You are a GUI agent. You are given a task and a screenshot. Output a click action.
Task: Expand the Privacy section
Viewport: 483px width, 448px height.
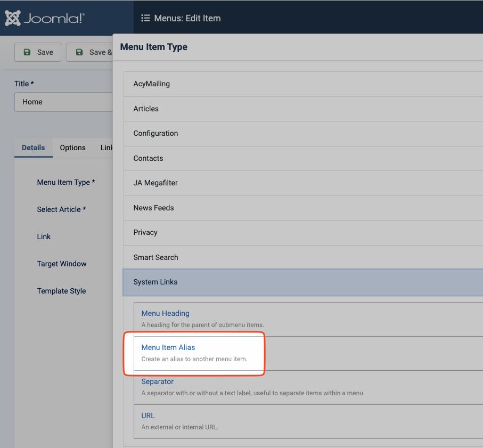click(145, 232)
